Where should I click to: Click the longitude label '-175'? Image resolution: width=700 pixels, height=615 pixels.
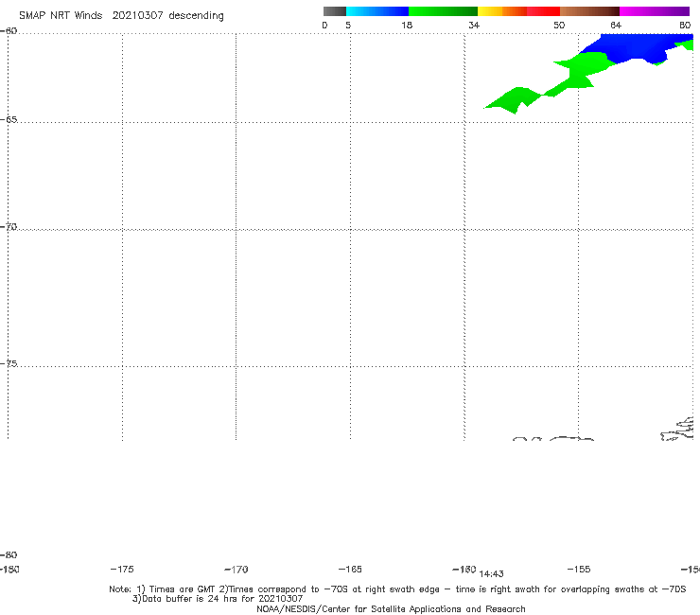[x=122, y=570]
